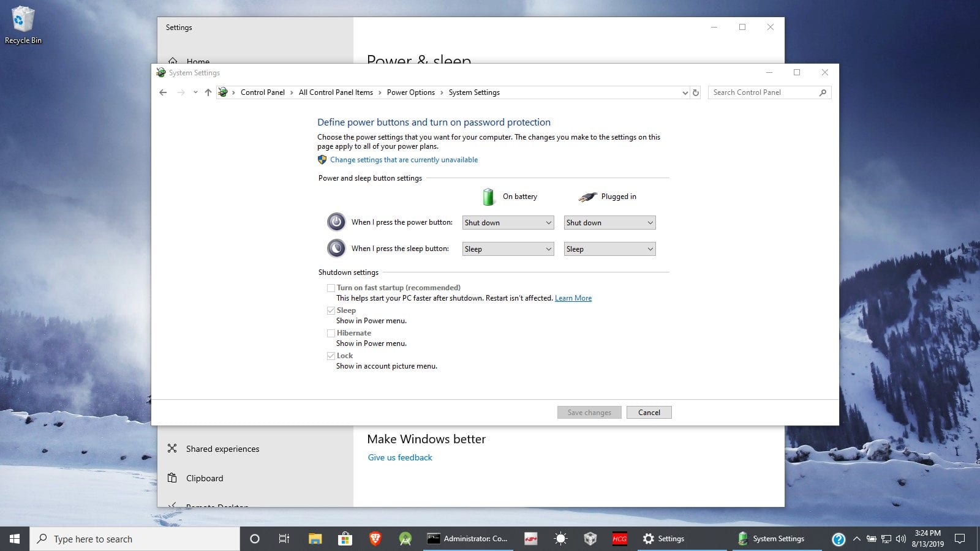This screenshot has height=551, width=980.
Task: Launch Microsoft Store from the taskbar
Action: [345, 539]
